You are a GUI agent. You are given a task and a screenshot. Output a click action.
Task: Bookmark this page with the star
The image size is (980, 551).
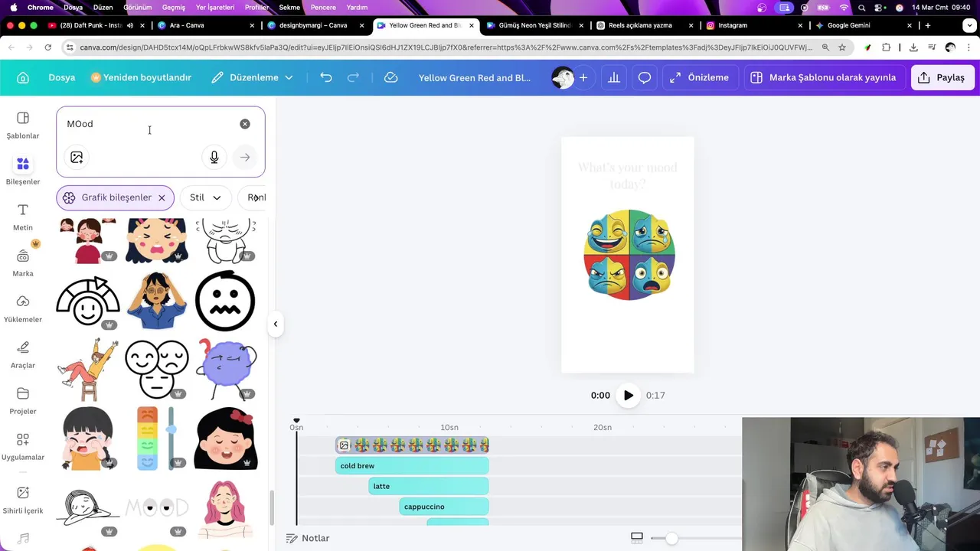point(842,47)
